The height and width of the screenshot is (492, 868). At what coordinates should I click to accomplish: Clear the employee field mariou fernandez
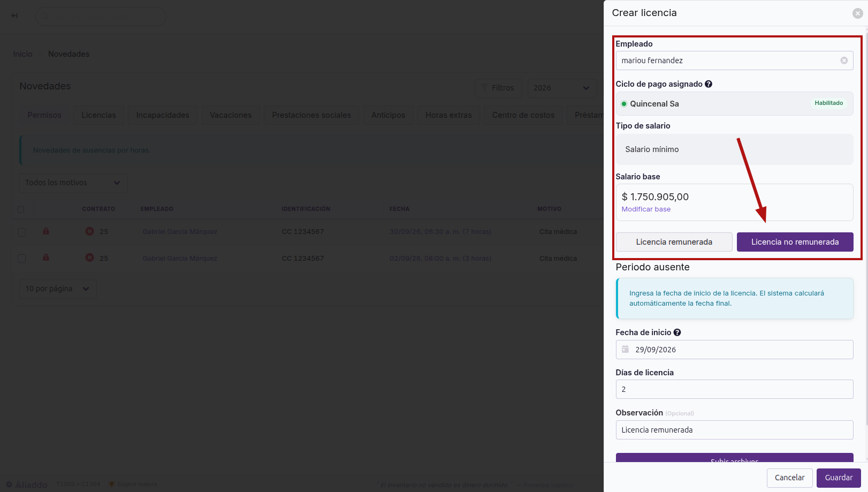(844, 60)
